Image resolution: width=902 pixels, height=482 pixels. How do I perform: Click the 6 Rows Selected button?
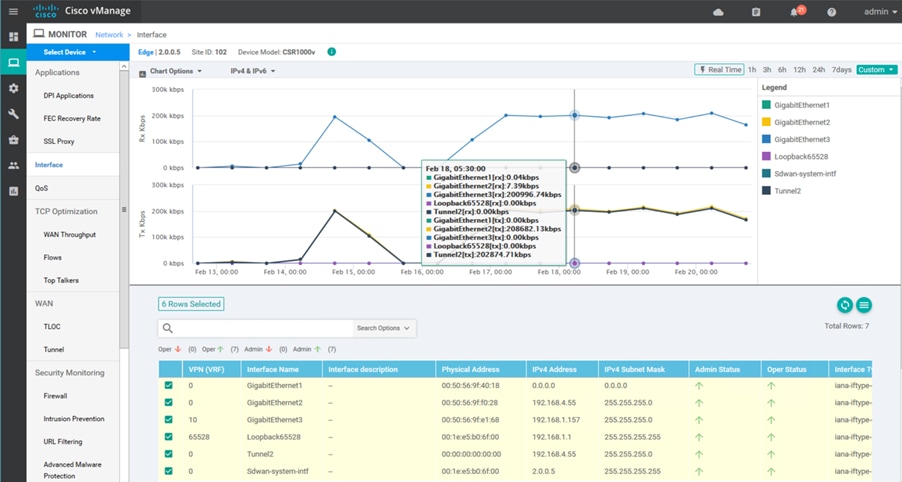(x=191, y=304)
